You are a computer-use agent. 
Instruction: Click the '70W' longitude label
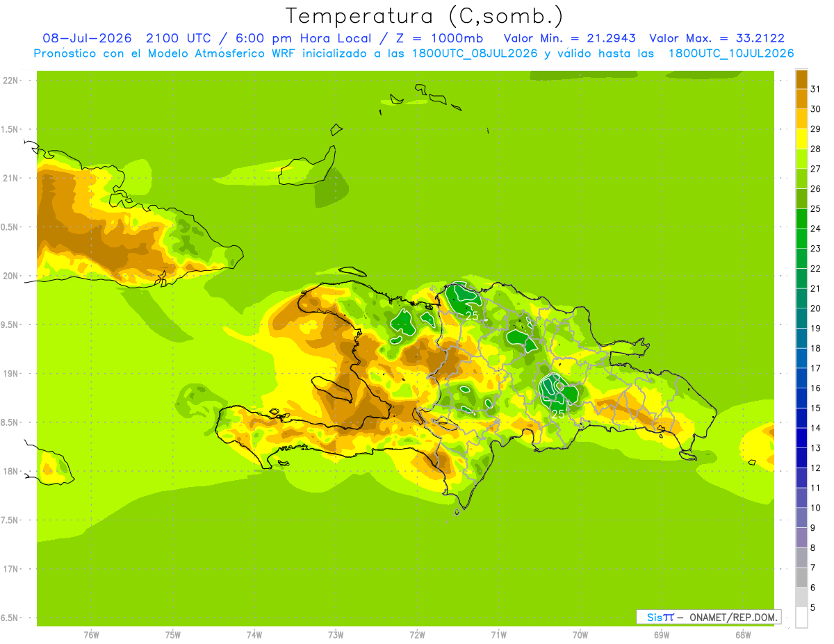coord(580,635)
